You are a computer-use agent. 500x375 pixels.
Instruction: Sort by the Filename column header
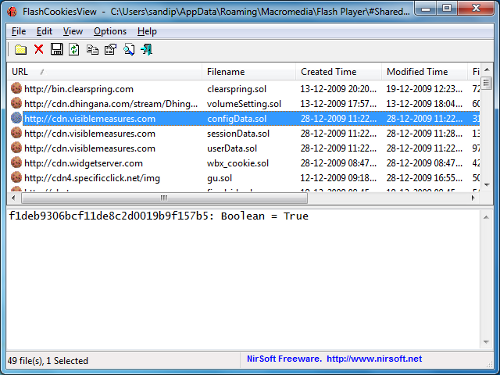click(x=248, y=72)
